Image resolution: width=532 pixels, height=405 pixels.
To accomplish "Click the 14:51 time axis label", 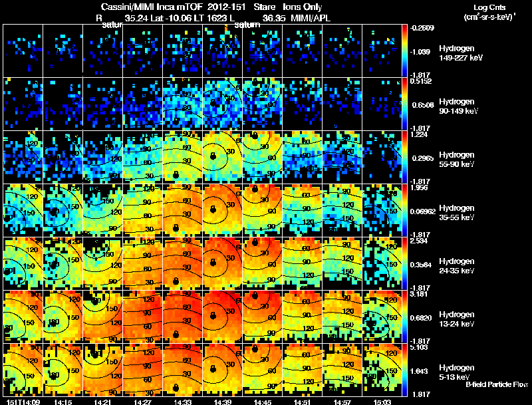I will point(303,402).
